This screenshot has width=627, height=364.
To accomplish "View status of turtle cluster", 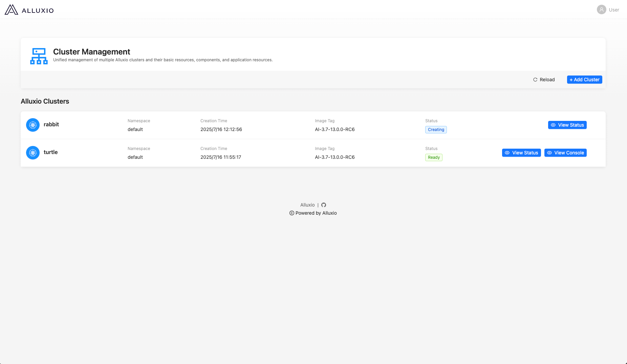I will coord(521,153).
